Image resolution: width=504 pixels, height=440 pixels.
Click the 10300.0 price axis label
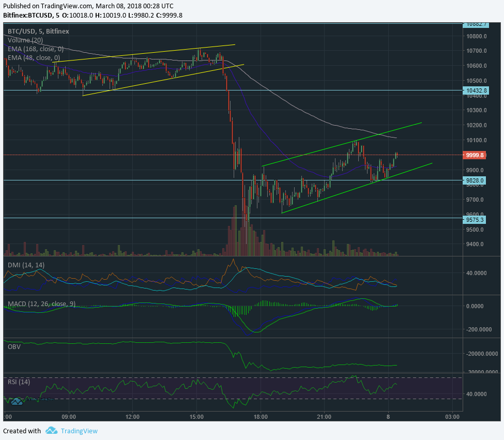tap(477, 110)
